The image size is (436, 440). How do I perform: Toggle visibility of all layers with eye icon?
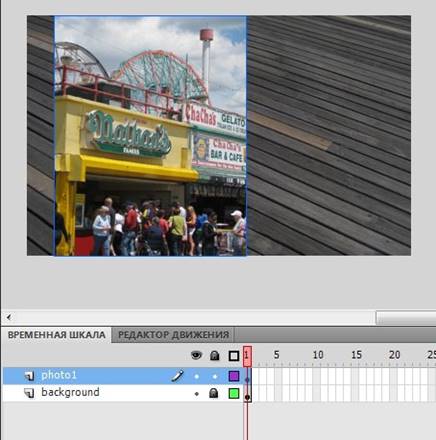[x=196, y=355]
